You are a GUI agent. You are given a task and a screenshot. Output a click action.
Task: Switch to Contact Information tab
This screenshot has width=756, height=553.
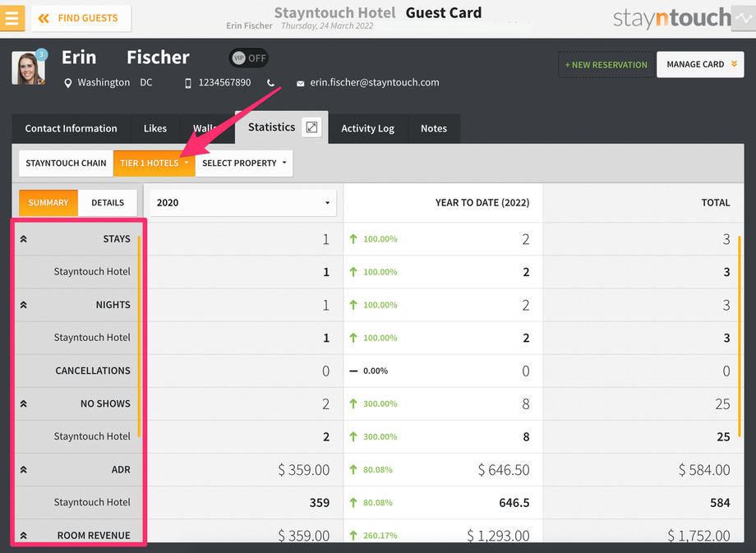(x=71, y=129)
